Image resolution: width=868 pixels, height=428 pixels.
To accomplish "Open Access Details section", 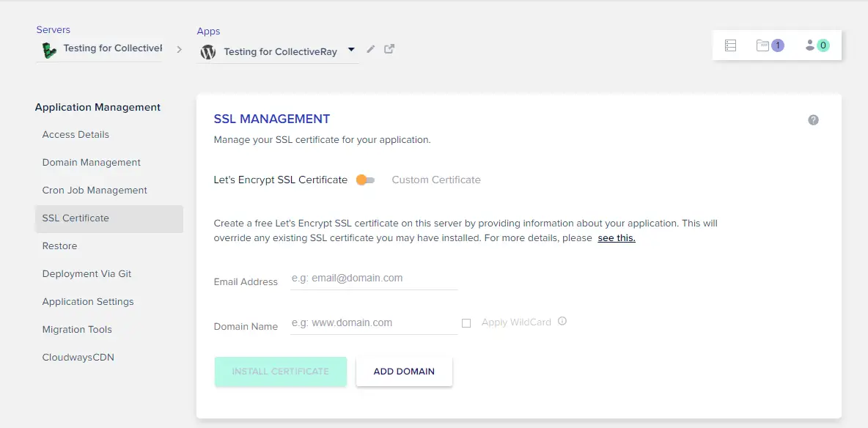I will (76, 135).
